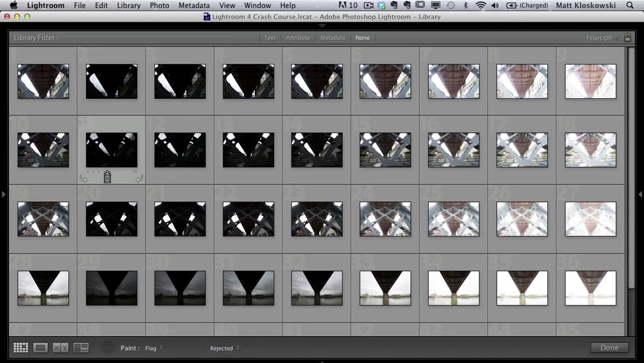
Task: Select the Text library filter
Action: tap(270, 38)
